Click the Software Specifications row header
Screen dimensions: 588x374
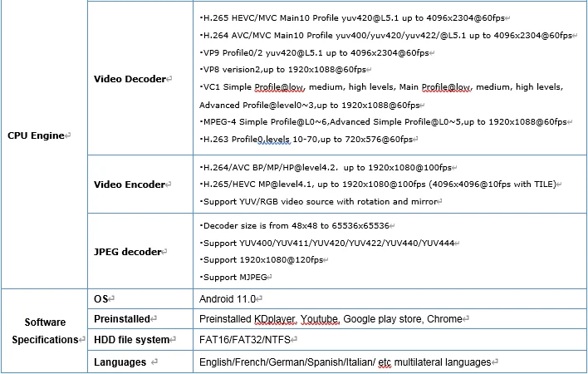[x=45, y=331]
